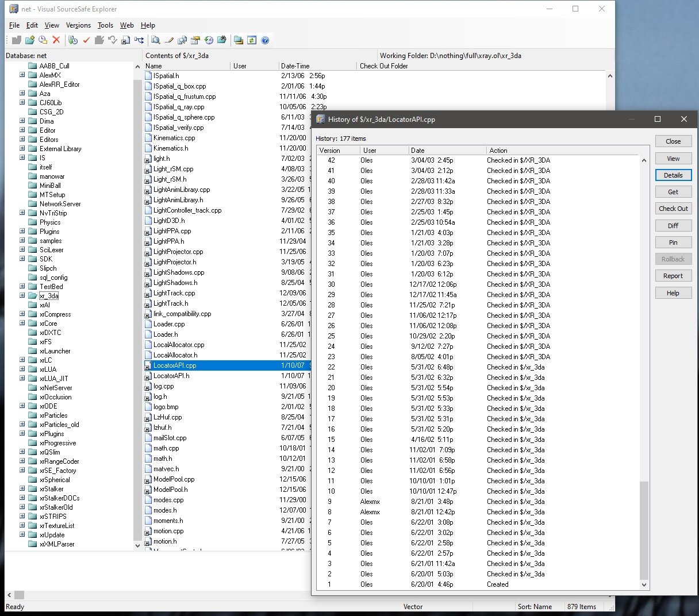Click the Properties toolbar icon
Image resolution: width=699 pixels, height=616 pixels.
[x=195, y=40]
